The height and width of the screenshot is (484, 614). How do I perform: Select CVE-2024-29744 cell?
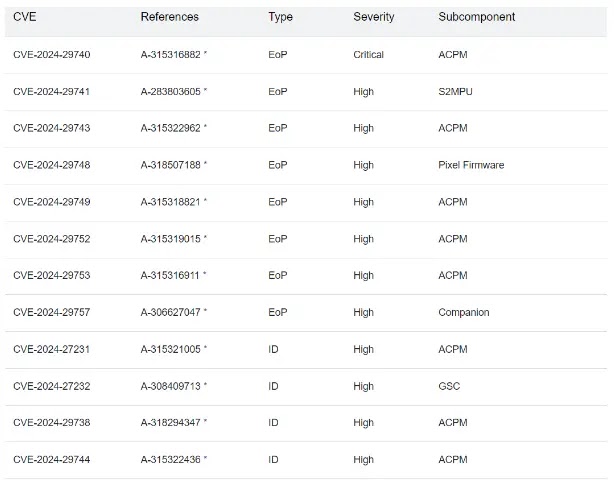coord(52,459)
